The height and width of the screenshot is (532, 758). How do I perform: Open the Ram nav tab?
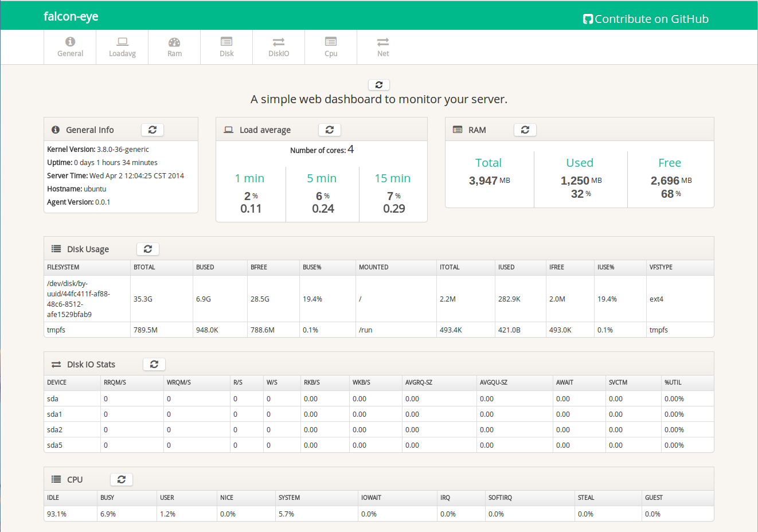[174, 47]
